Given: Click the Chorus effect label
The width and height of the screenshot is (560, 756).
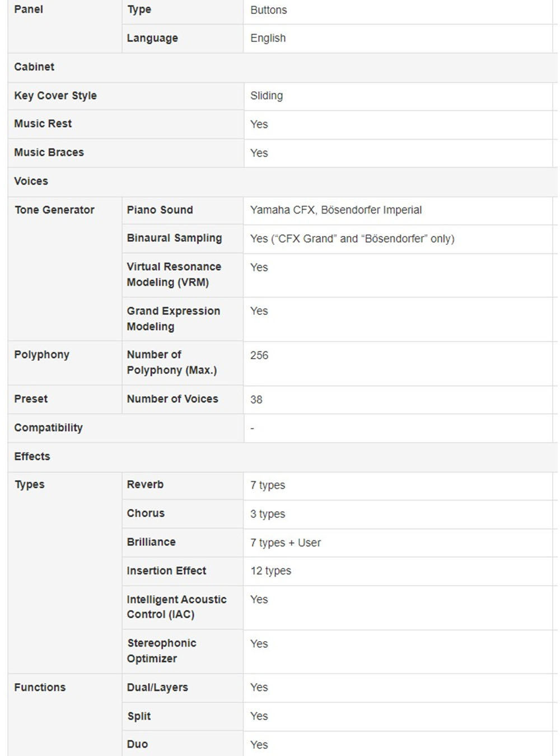Looking at the screenshot, I should coord(146,513).
